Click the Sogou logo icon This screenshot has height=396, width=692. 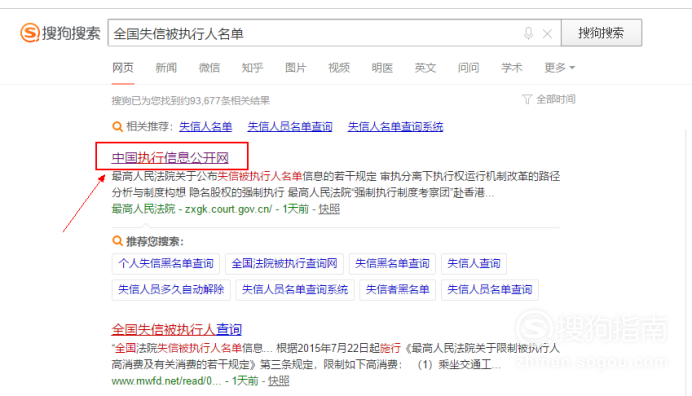[30, 33]
